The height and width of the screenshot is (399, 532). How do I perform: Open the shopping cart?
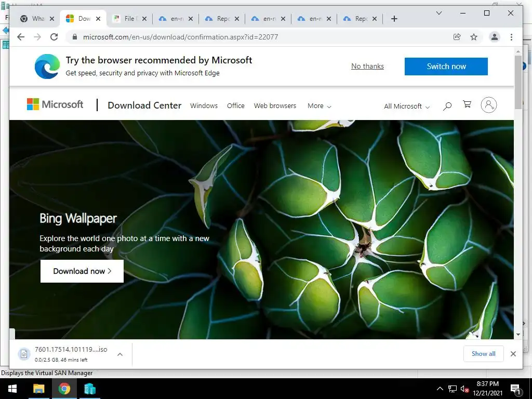pyautogui.click(x=467, y=104)
